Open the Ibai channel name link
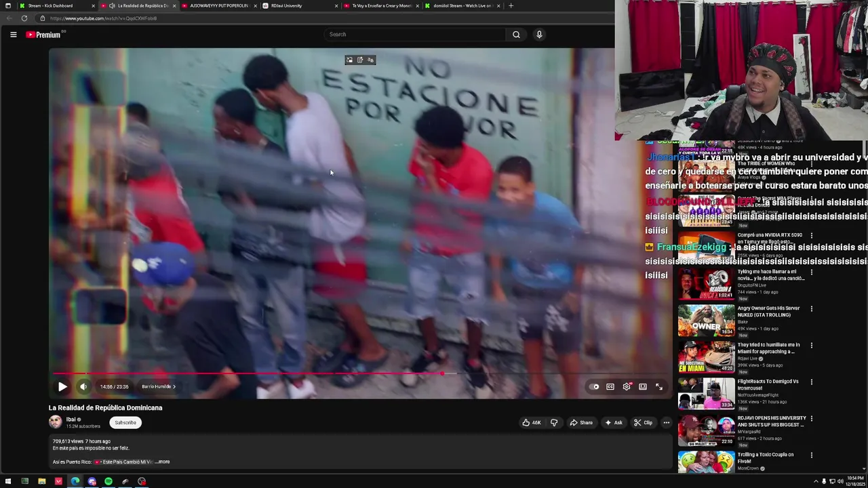The width and height of the screenshot is (868, 488). (71, 420)
